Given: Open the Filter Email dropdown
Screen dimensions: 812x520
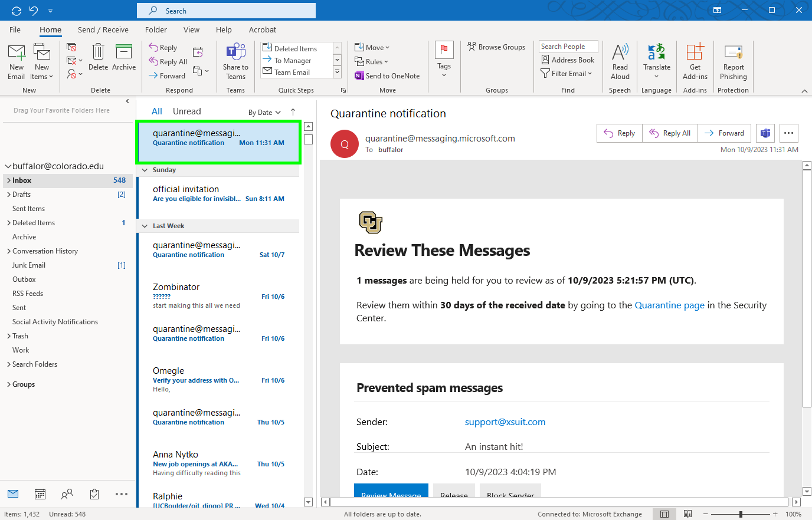Looking at the screenshot, I should pyautogui.click(x=566, y=74).
